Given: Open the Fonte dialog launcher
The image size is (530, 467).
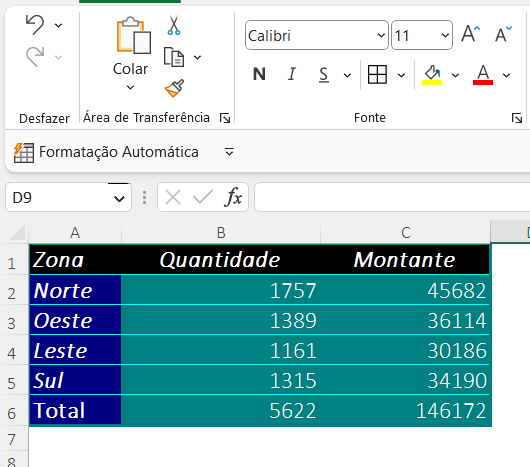Looking at the screenshot, I should point(517,118).
